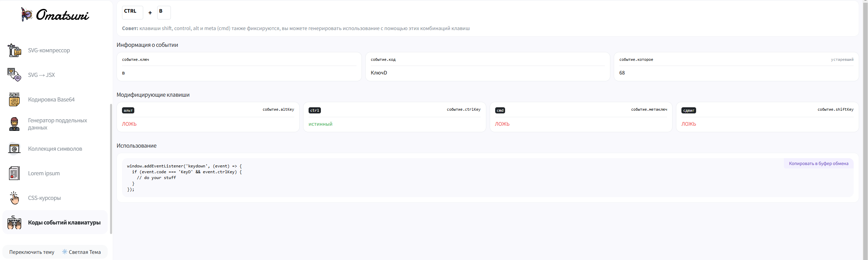Image resolution: width=868 pixels, height=260 pixels.
Task: Click the Генератор поддельных данных icon
Action: click(x=14, y=124)
